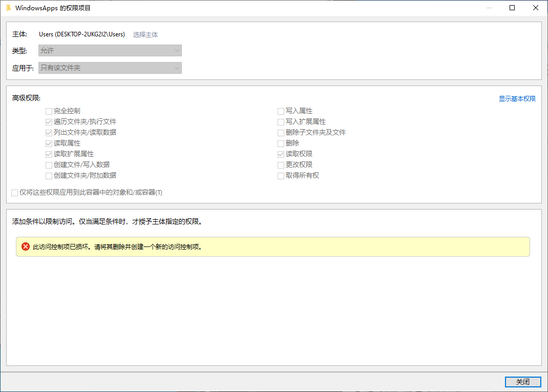Toggle the 创建文件/写入数据 checkbox

coord(49,165)
